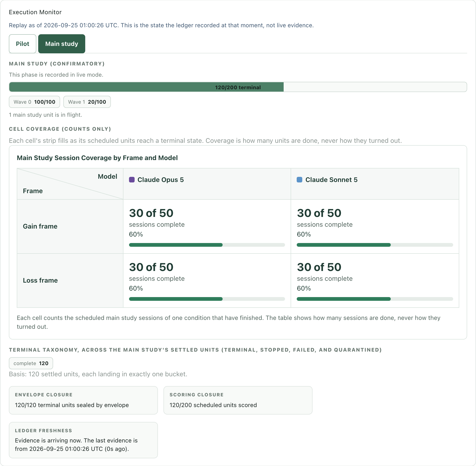Click Gain frame Sonnet 5 coverage bar
Screen dimensions: 476x466
coord(375,245)
